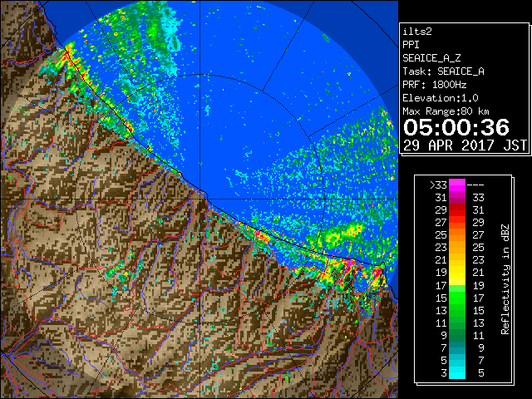The height and width of the screenshot is (399, 532).
Task: Click the Reflectivity in dBZ axis label
Action: [505, 279]
